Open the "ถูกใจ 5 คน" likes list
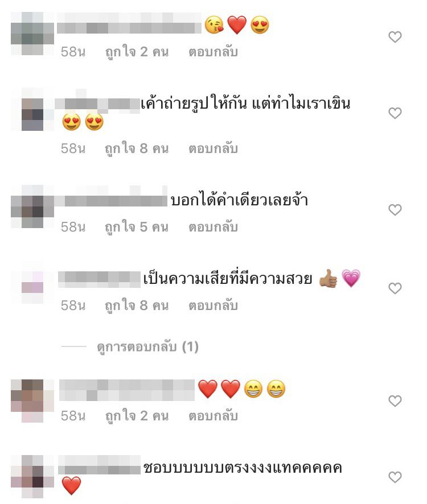This screenshot has width=427, height=504. tap(137, 227)
